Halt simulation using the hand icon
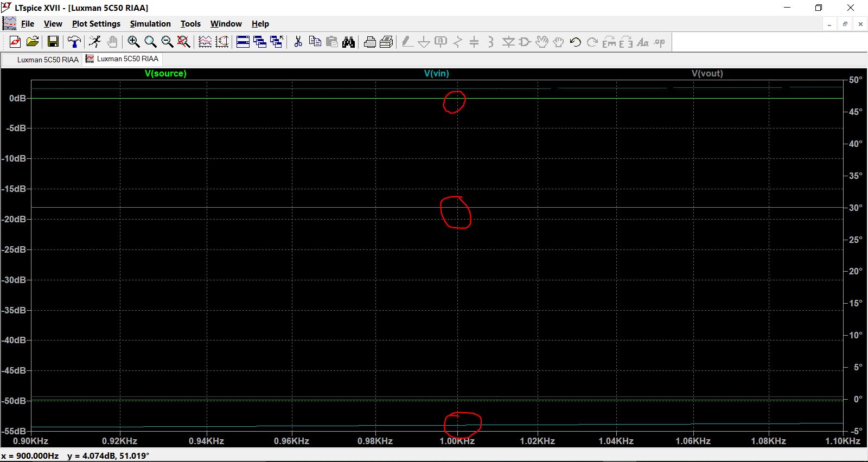This screenshot has height=462, width=868. click(112, 42)
